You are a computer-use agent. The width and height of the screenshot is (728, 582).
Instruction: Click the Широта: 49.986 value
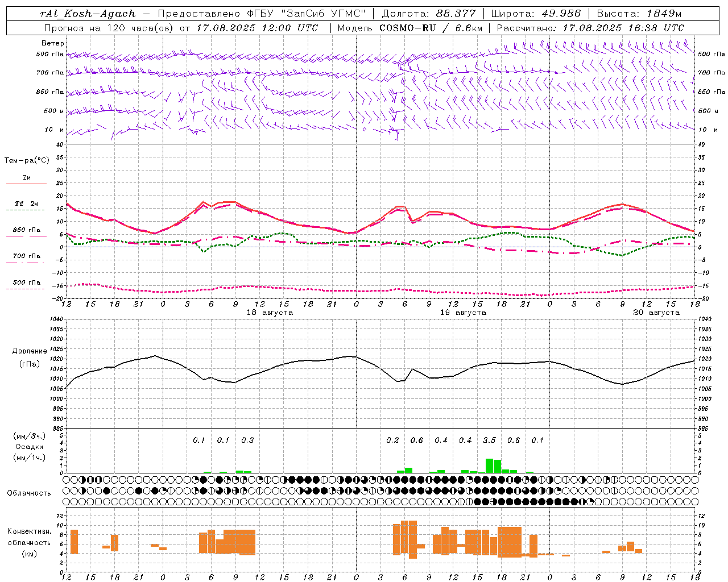536,14
